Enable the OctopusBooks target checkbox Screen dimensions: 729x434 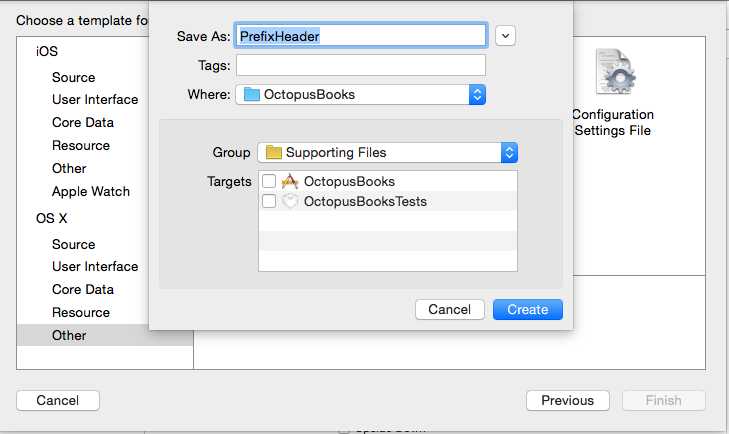click(269, 181)
